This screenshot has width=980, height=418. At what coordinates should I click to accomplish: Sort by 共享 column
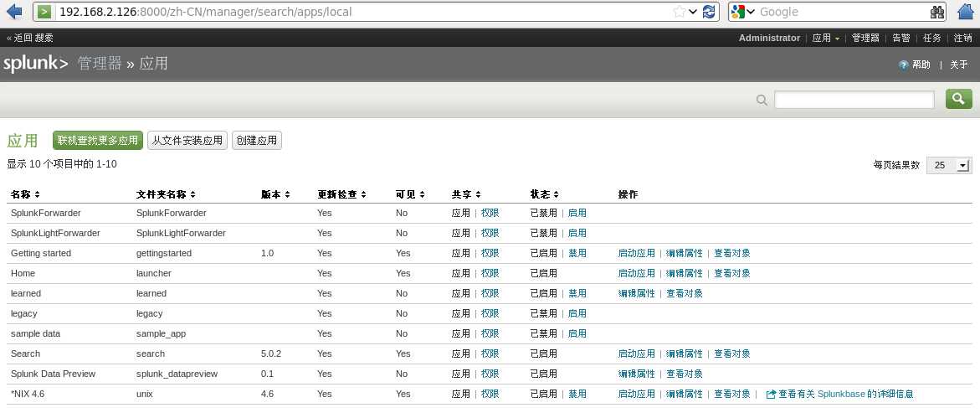coord(466,194)
